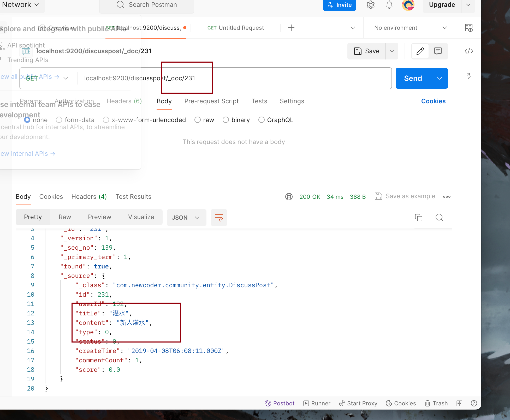The height and width of the screenshot is (420, 510).
Task: Switch to the Visualize response view
Action: (x=141, y=217)
